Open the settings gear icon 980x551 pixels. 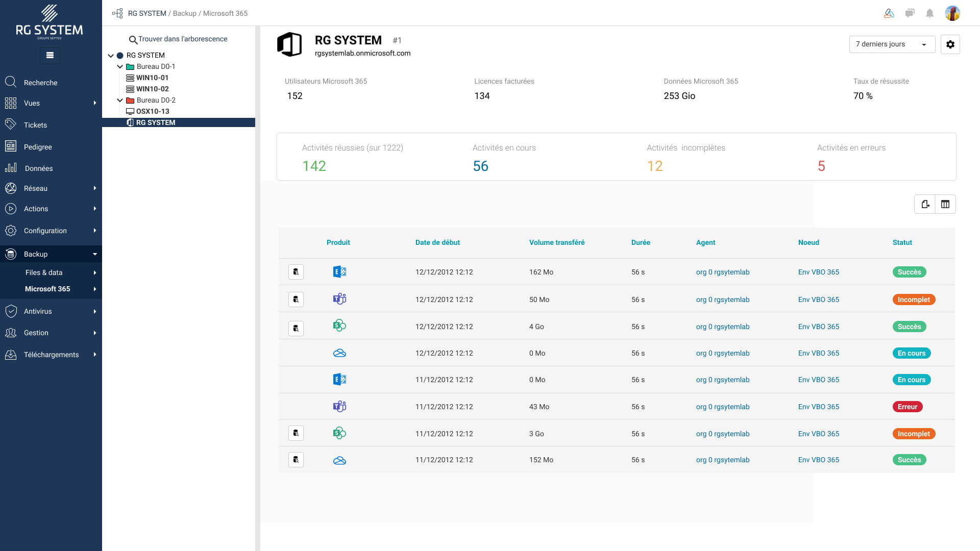(x=950, y=44)
